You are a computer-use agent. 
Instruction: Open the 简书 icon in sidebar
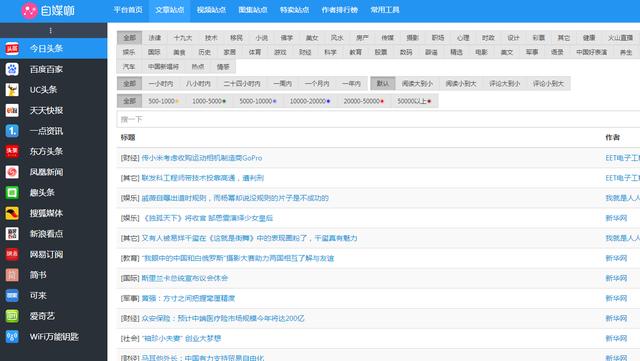click(x=12, y=275)
